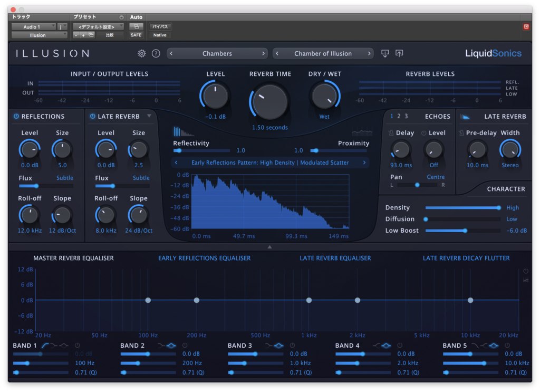The image size is (540, 392).
Task: Go to next early reflections pattern
Action: point(364,163)
